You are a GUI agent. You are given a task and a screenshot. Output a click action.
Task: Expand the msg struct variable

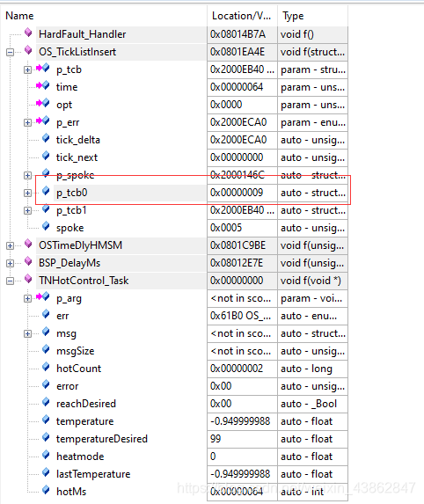coord(27,334)
